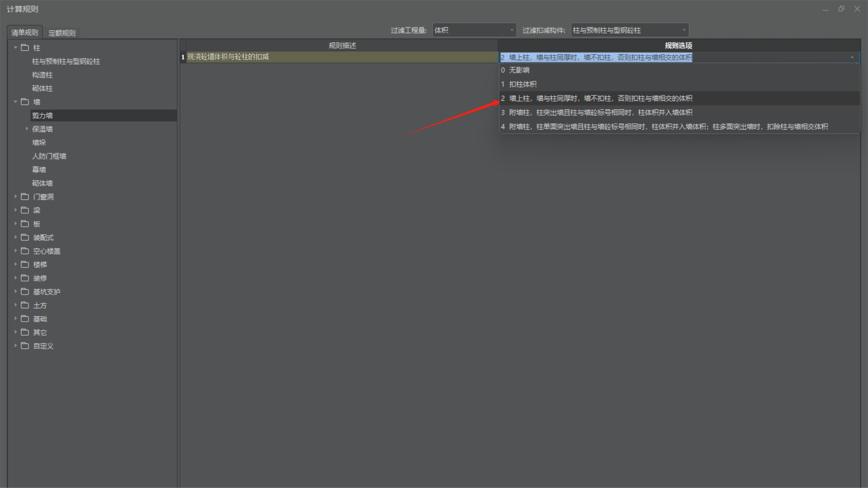The height and width of the screenshot is (488, 868).
Task: Select 砌体墙 tree item
Action: [42, 183]
